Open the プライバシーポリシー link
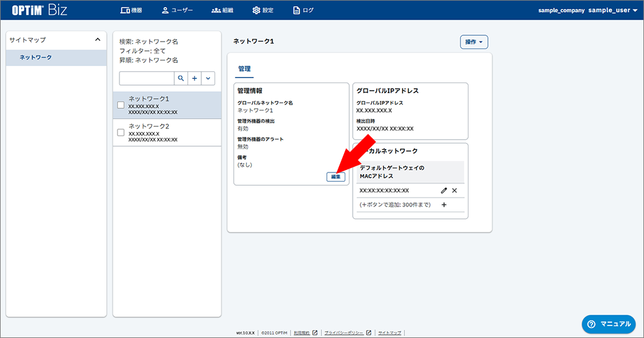The height and width of the screenshot is (338, 644). [x=344, y=333]
